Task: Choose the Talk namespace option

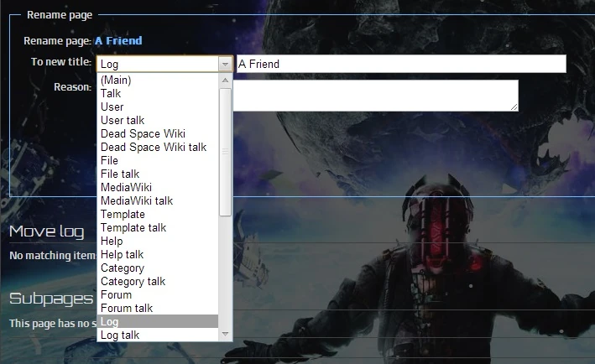Action: [x=158, y=93]
